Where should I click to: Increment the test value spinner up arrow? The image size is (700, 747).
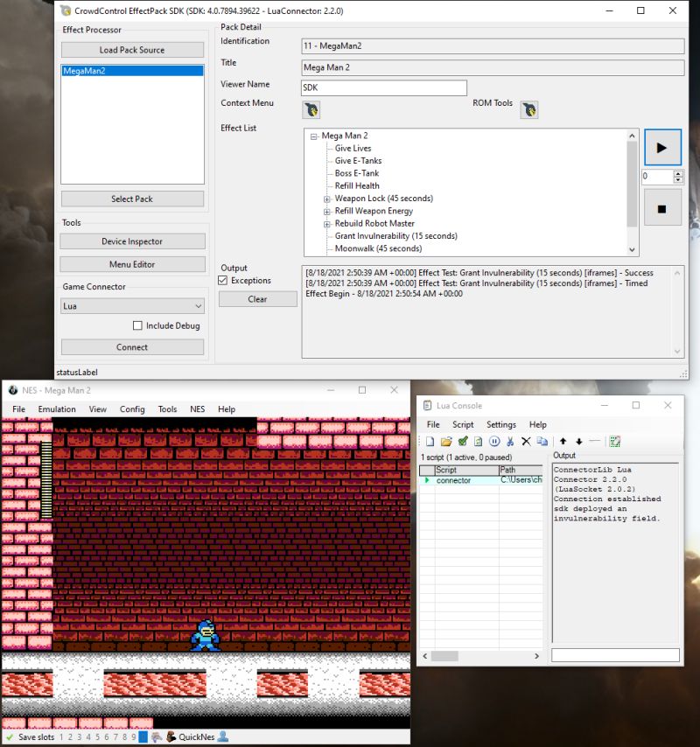[678, 173]
